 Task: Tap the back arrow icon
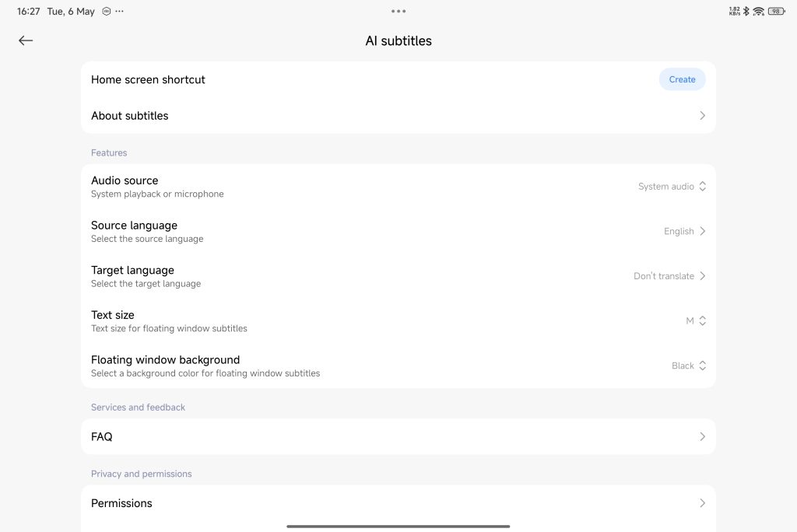26,40
